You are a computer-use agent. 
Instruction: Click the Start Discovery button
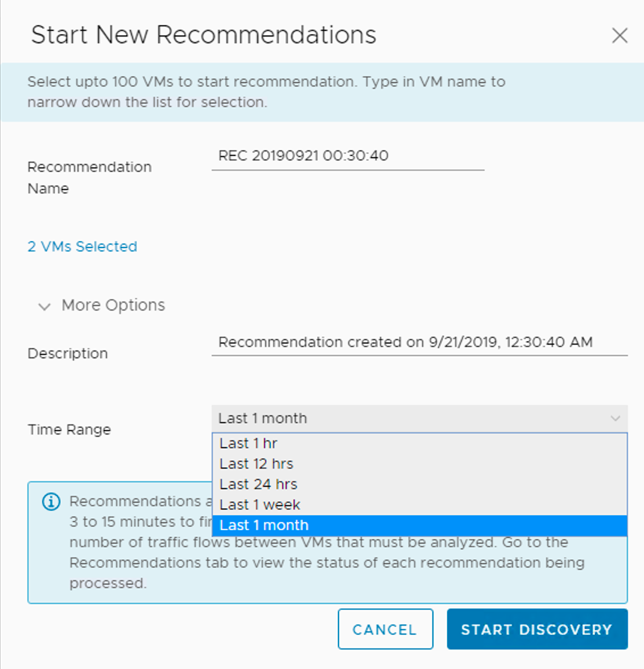click(536, 629)
